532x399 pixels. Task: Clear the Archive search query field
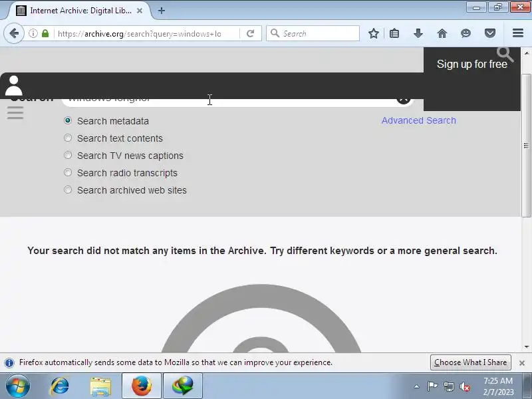pos(403,100)
